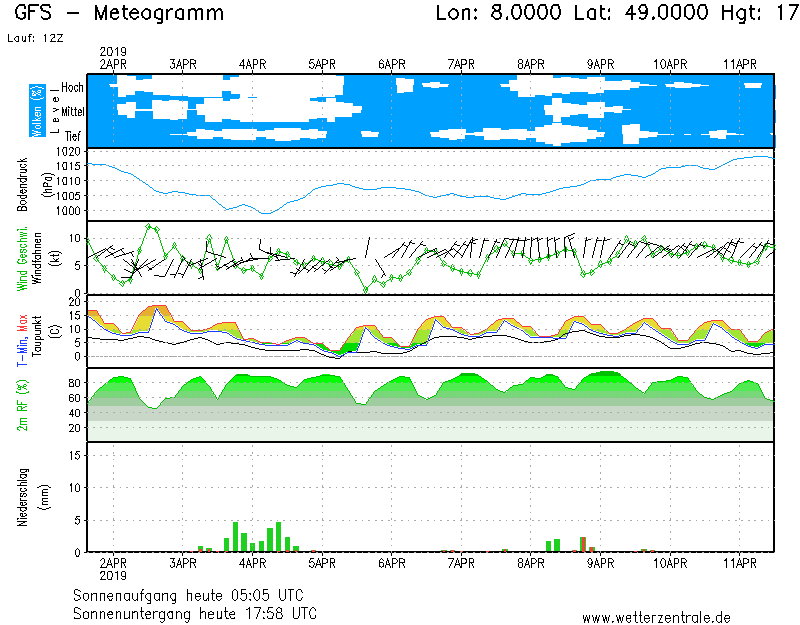The width and height of the screenshot is (800, 625).
Task: Click the Lauf: 12Z run label
Action: pos(34,38)
